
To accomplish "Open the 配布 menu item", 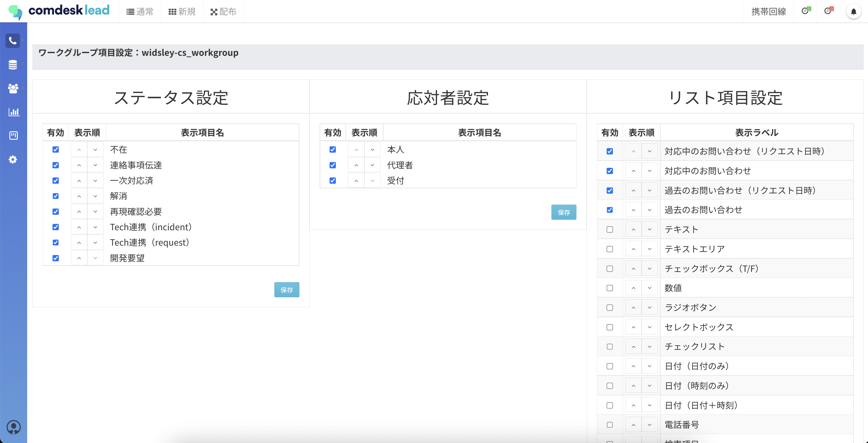I will pos(223,12).
